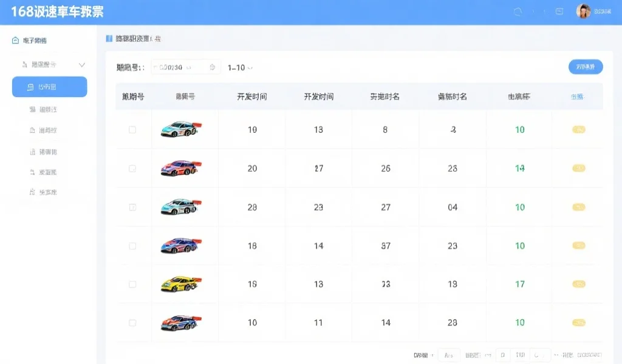Select the checkbox in the last table row
622x364 pixels.
click(x=132, y=323)
